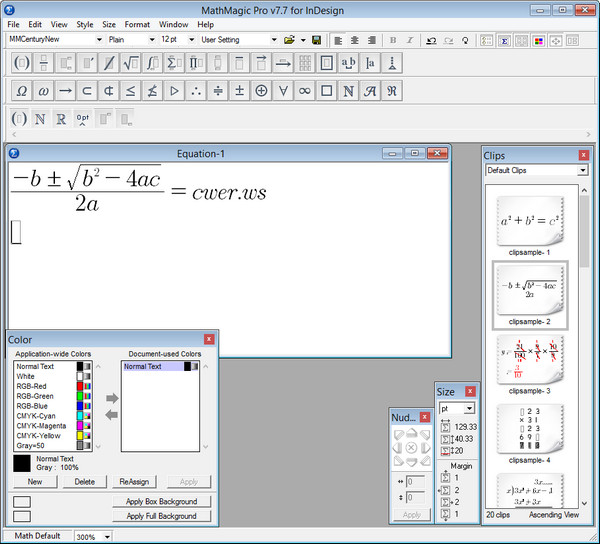Select the plus-minus symbol

(238, 91)
